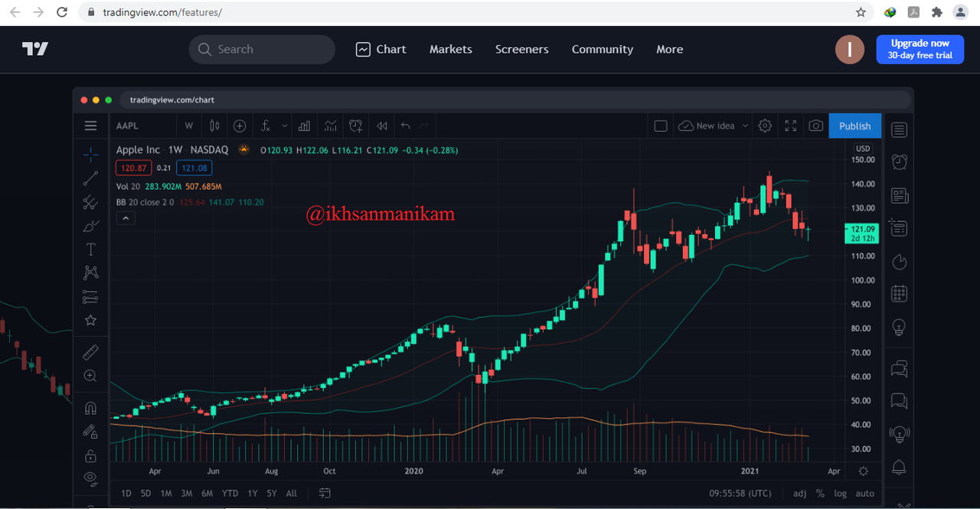Open the W timeframe interval selector

click(189, 126)
